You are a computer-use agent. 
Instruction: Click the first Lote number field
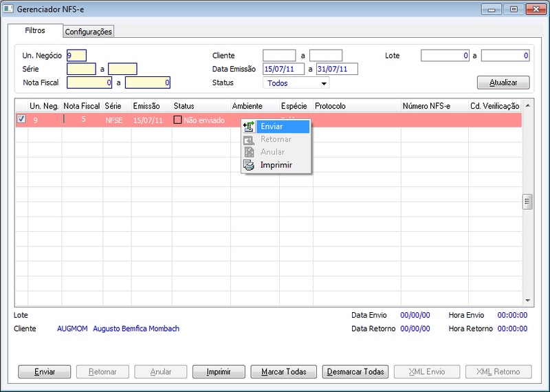coord(445,56)
